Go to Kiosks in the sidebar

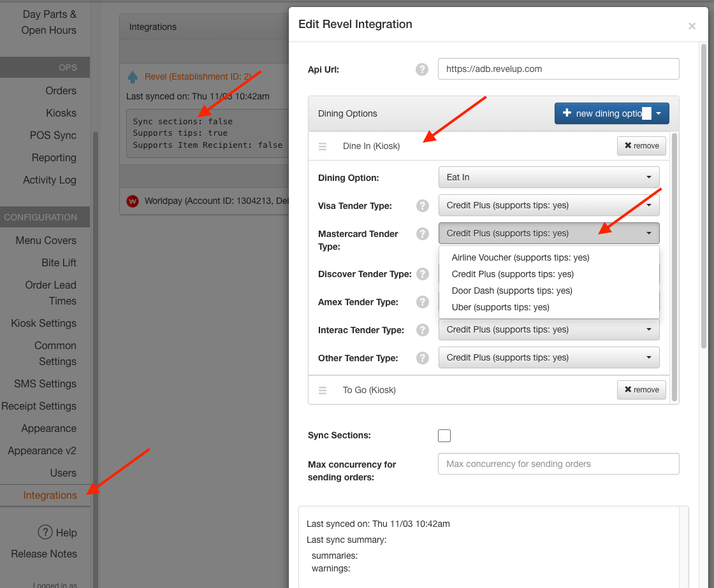(61, 113)
